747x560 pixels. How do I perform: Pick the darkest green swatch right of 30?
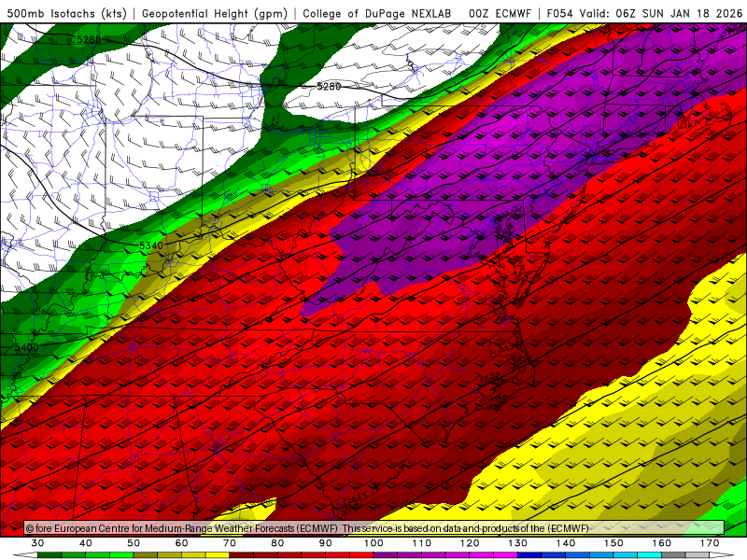tap(49, 555)
